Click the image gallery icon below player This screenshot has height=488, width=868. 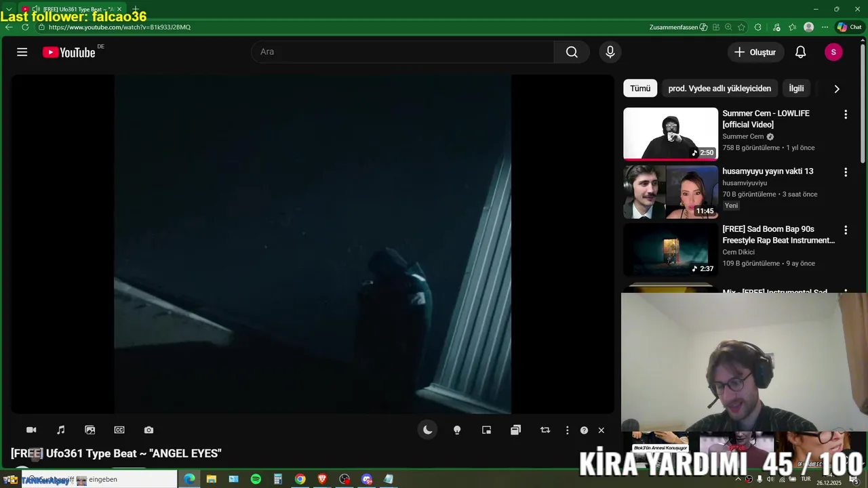(x=90, y=430)
